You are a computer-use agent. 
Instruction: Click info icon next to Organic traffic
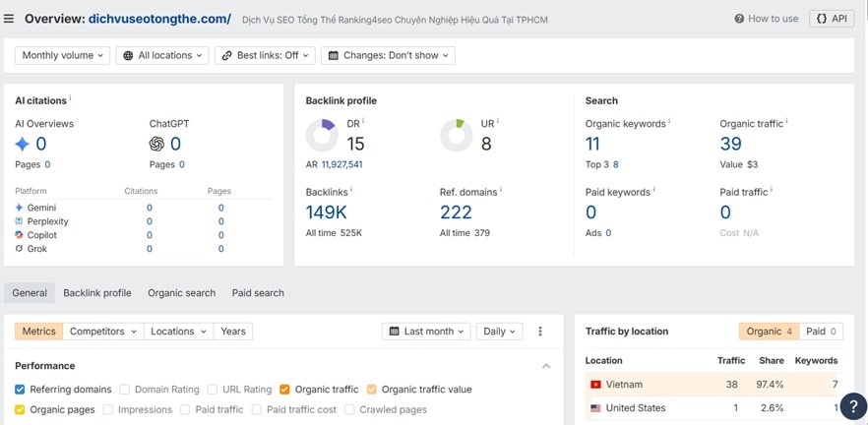[x=786, y=121]
